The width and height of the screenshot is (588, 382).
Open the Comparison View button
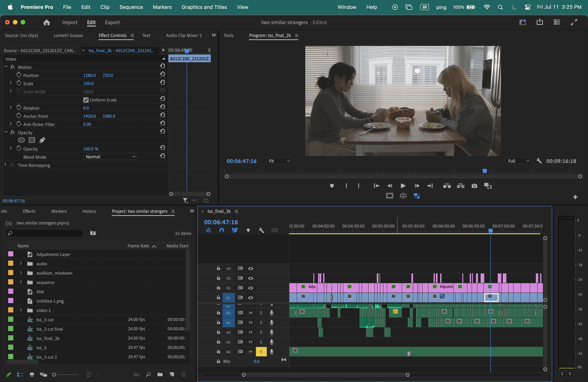click(488, 186)
